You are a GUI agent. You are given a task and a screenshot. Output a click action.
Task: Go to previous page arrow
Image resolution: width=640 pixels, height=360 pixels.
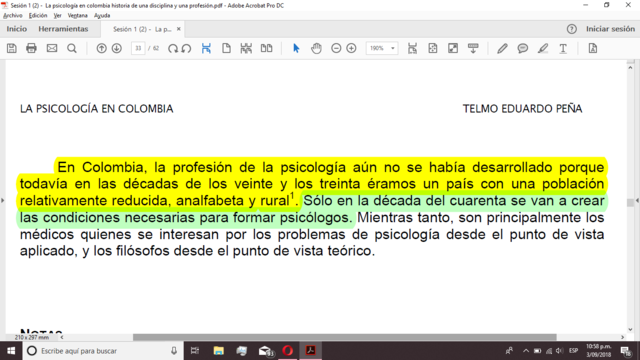tap(101, 48)
